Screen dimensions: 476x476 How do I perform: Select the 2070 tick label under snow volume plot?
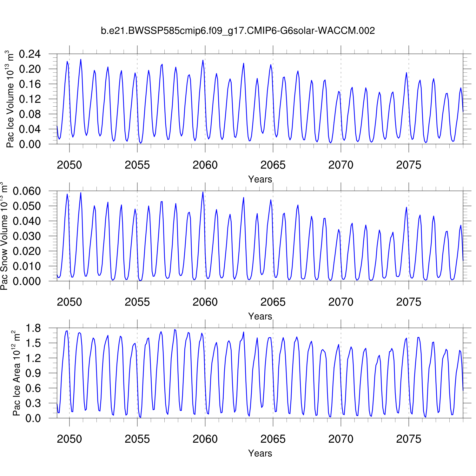pyautogui.click(x=340, y=302)
